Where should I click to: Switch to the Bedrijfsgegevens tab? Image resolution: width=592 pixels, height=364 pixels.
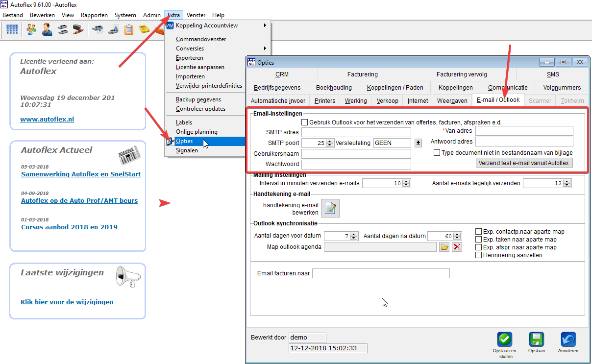(277, 88)
